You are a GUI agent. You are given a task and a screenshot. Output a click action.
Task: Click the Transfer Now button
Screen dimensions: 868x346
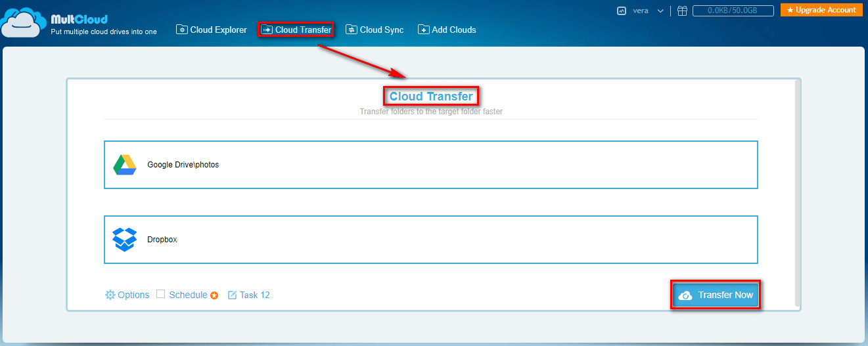click(716, 295)
